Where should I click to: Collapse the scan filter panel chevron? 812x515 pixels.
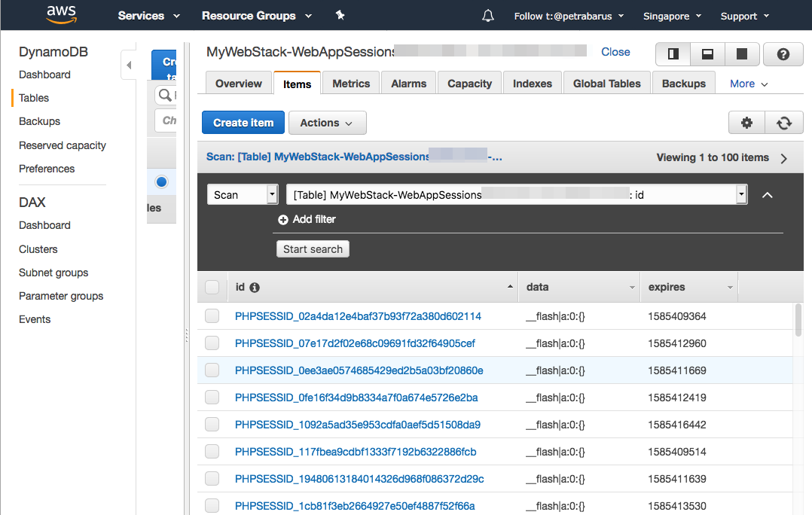pyautogui.click(x=768, y=195)
